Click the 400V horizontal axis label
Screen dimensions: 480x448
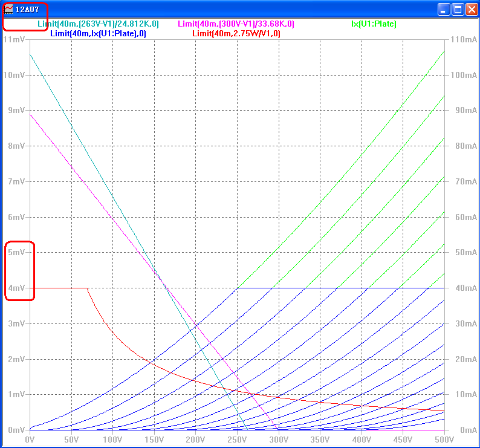[x=362, y=440]
